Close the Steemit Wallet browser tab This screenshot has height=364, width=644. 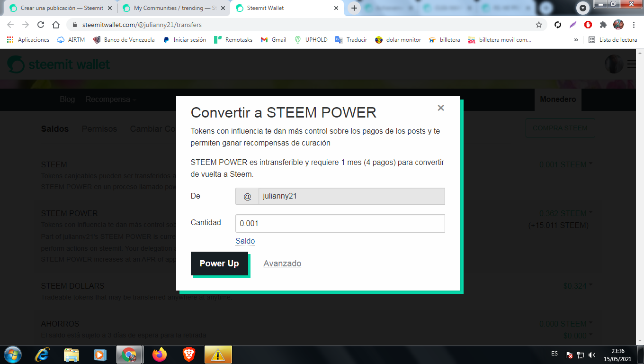[336, 8]
